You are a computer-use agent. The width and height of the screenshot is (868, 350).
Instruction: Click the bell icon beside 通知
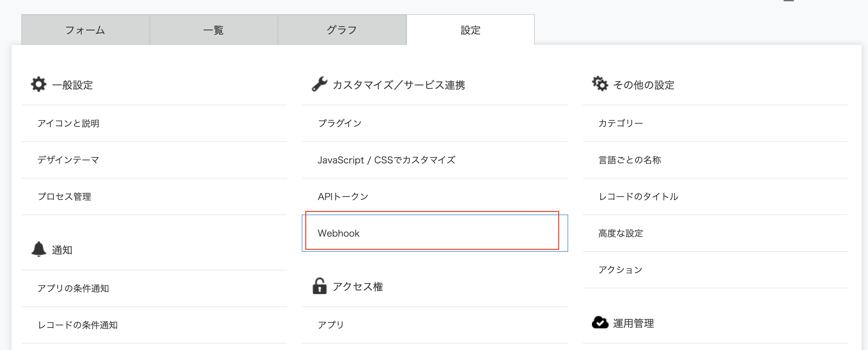click(39, 249)
